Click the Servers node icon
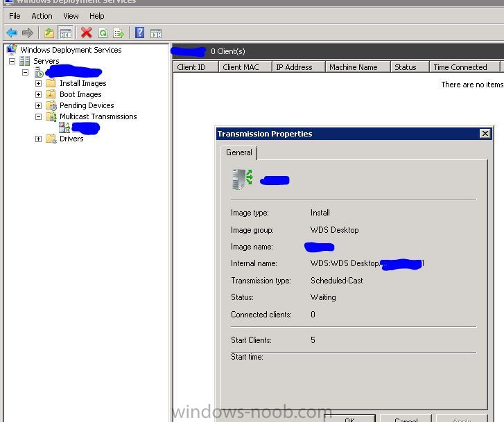Screen dimensions: 504x422 (x=24, y=61)
